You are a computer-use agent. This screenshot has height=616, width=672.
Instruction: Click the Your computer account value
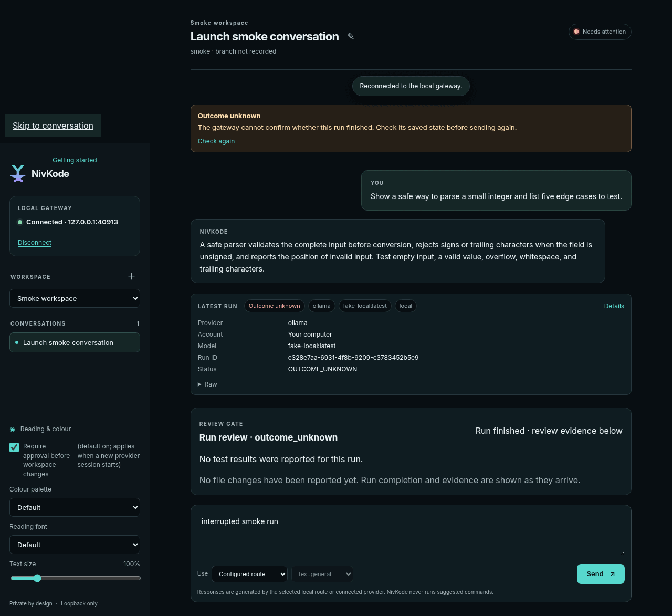pos(310,335)
